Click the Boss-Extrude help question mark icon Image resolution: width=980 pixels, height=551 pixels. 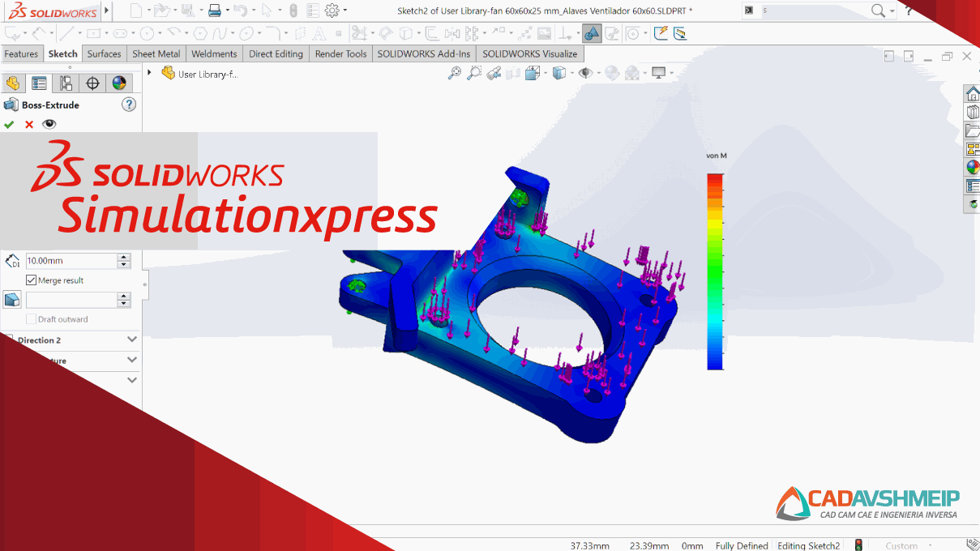tap(128, 105)
